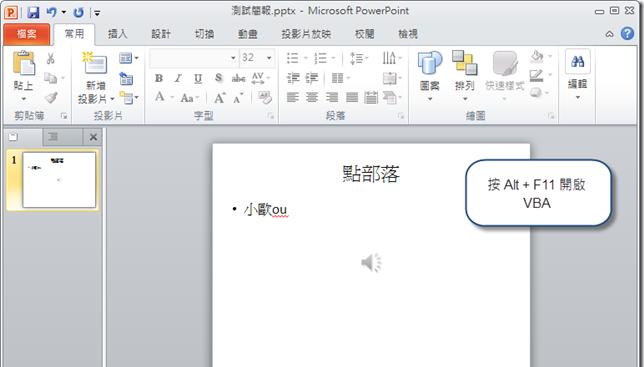Close the slides thumbnail pane
Image resolution: width=644 pixels, height=367 pixels.
tap(93, 137)
